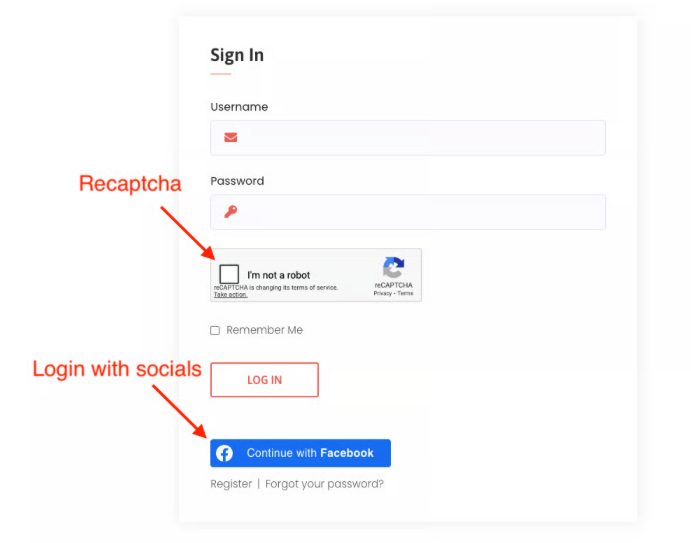
Task: Click the Password field label
Action: (237, 181)
